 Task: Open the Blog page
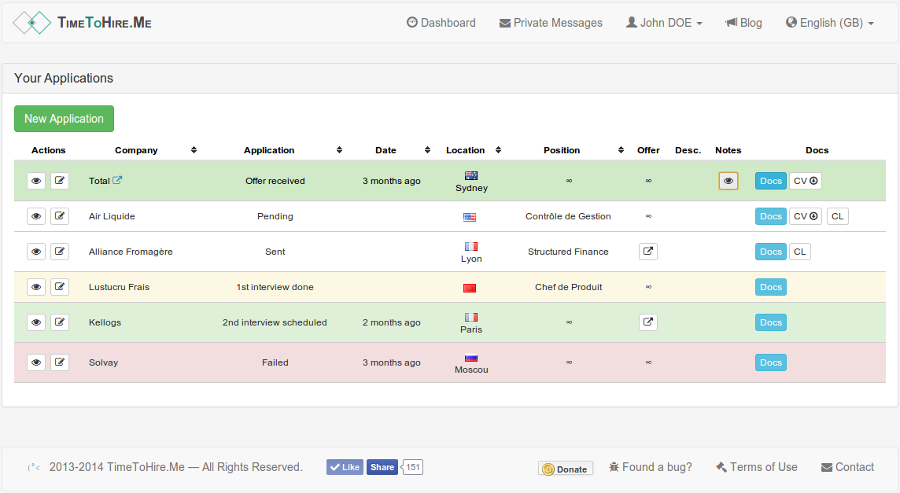[743, 23]
